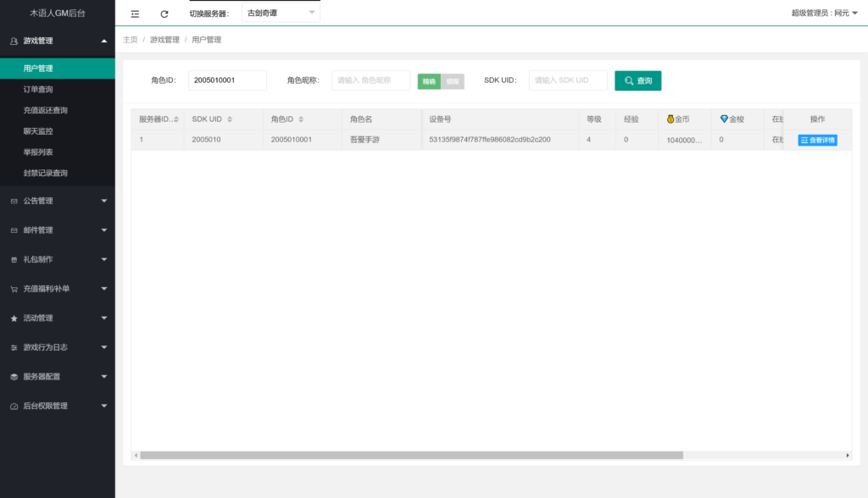
Task: Click the 公告管理 envelope icon
Action: tap(14, 202)
